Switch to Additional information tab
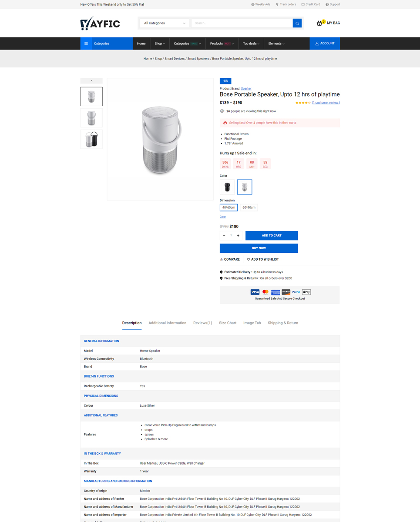Image resolution: width=420 pixels, height=522 pixels. point(167,323)
